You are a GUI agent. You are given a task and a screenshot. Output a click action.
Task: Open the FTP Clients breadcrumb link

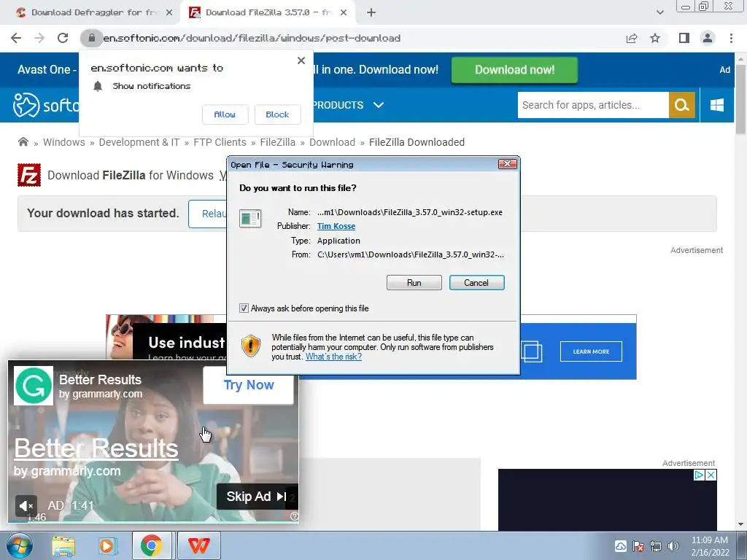coord(220,142)
